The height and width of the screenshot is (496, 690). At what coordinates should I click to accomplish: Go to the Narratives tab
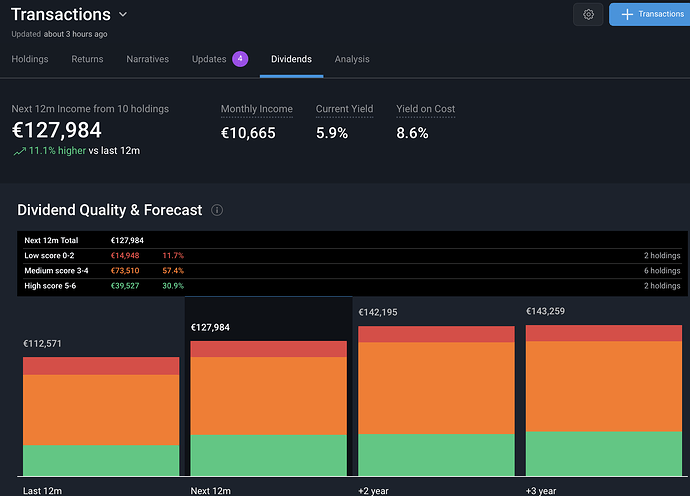pyautogui.click(x=147, y=60)
